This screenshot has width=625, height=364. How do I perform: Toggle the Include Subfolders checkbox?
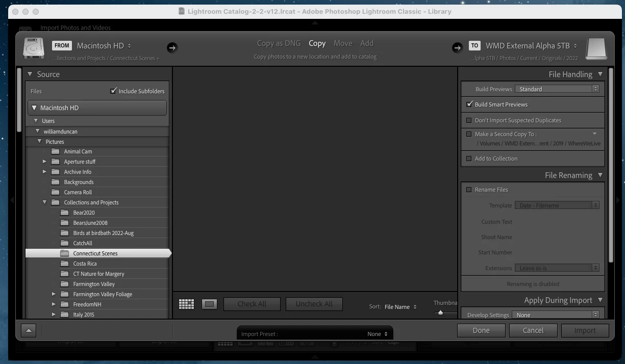point(113,91)
